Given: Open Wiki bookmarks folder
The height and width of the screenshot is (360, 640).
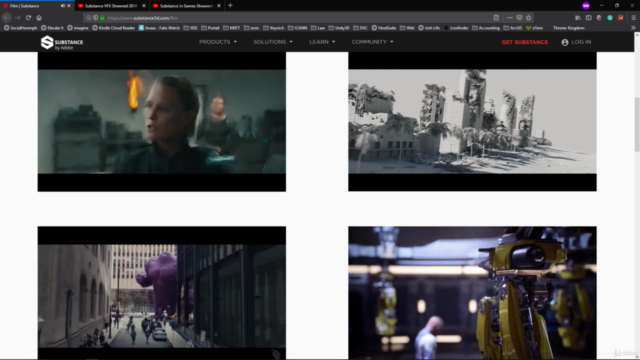Looking at the screenshot, I should (x=407, y=28).
